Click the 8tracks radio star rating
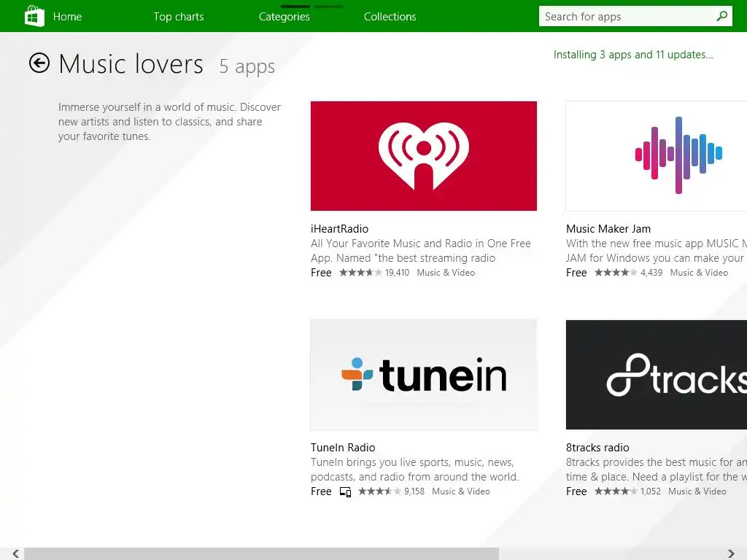The height and width of the screenshot is (560, 747). pyautogui.click(x=616, y=491)
